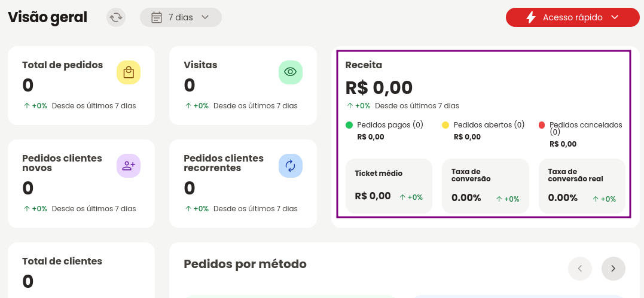
Task: Select the Taxa de conversão card
Action: click(486, 186)
